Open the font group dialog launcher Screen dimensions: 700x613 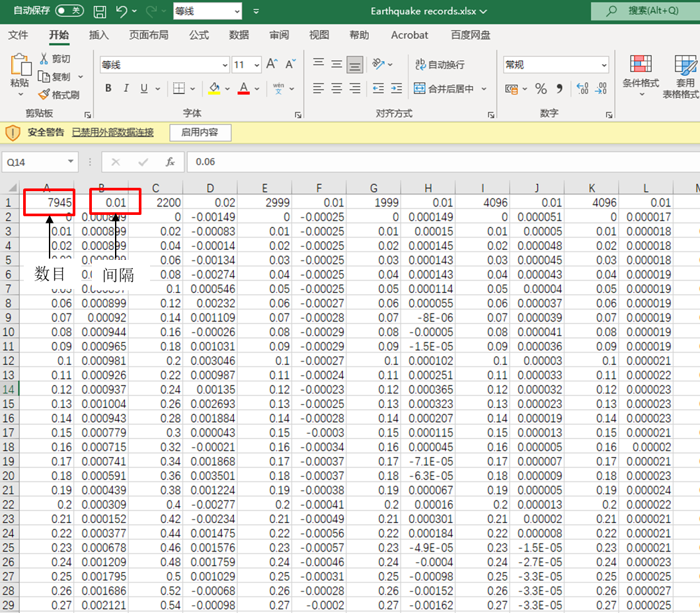[297, 115]
